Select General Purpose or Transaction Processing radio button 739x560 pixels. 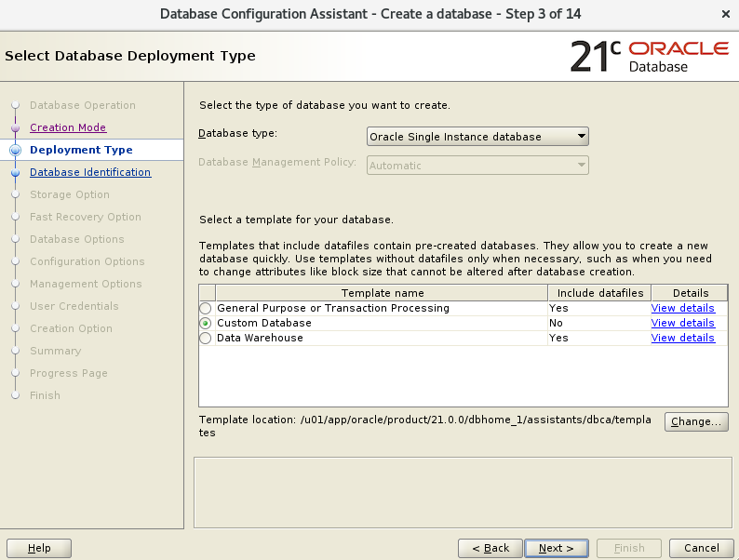[206, 309]
